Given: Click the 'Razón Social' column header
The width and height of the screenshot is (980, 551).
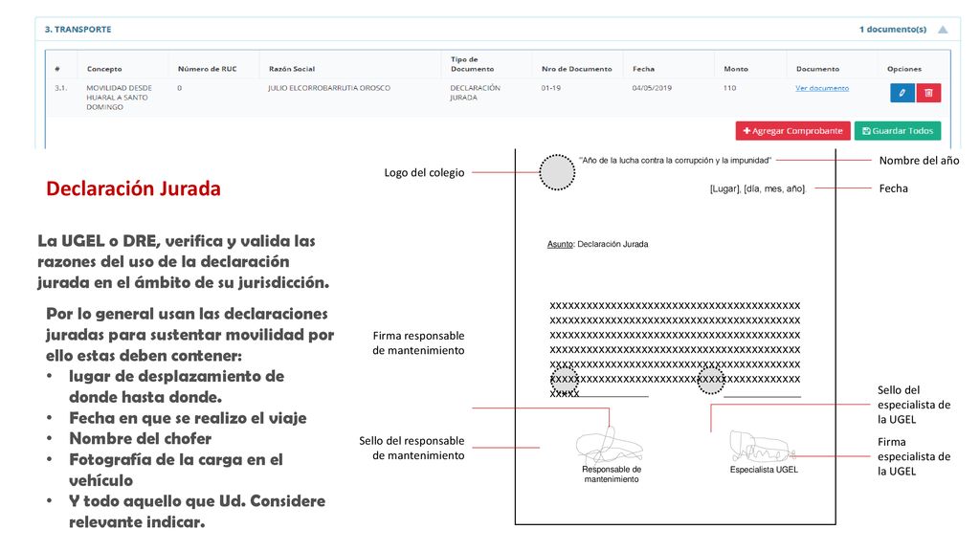Looking at the screenshot, I should pyautogui.click(x=292, y=69).
